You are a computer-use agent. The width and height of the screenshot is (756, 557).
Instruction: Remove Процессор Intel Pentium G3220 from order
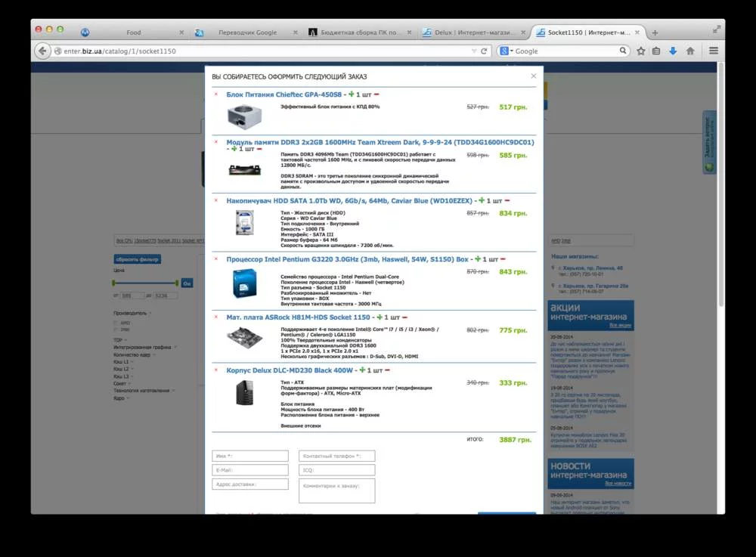tap(216, 258)
